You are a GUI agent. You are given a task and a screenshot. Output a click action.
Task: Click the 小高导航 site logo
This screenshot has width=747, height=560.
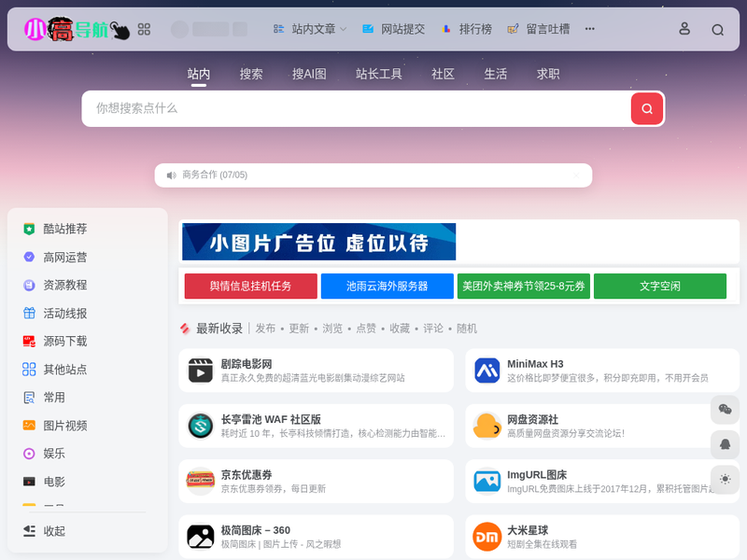(77, 30)
